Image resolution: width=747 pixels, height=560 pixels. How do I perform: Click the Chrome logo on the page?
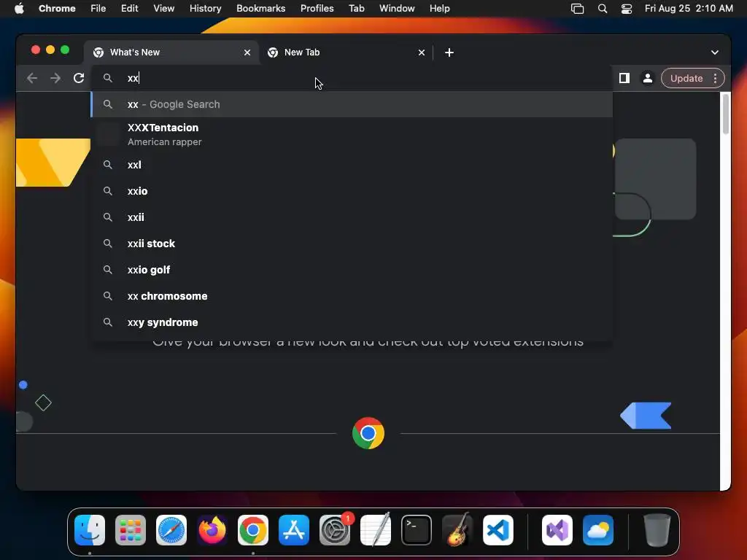click(x=368, y=433)
